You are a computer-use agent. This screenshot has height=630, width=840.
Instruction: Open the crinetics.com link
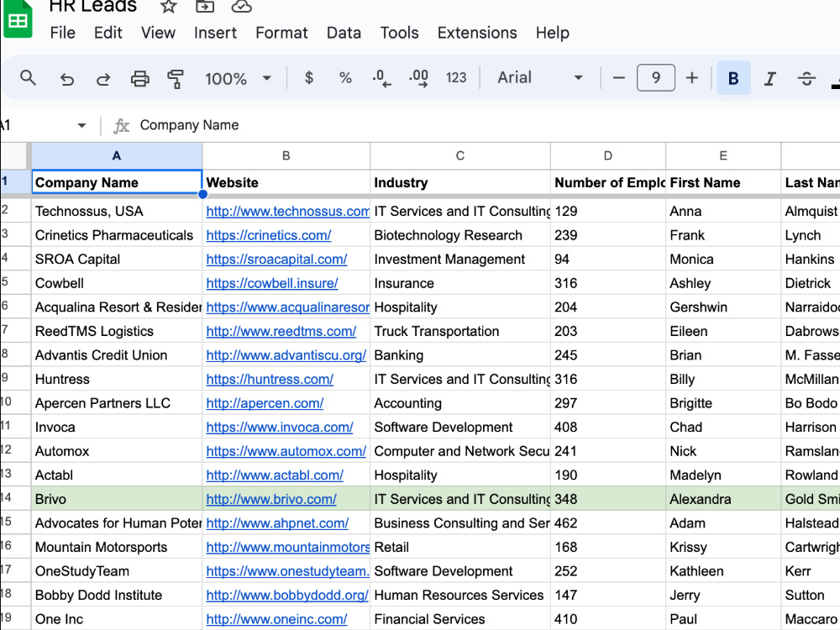coord(269,236)
